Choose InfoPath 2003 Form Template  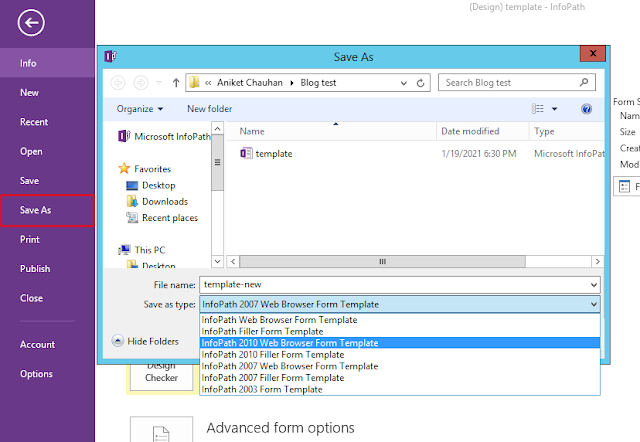pos(400,389)
